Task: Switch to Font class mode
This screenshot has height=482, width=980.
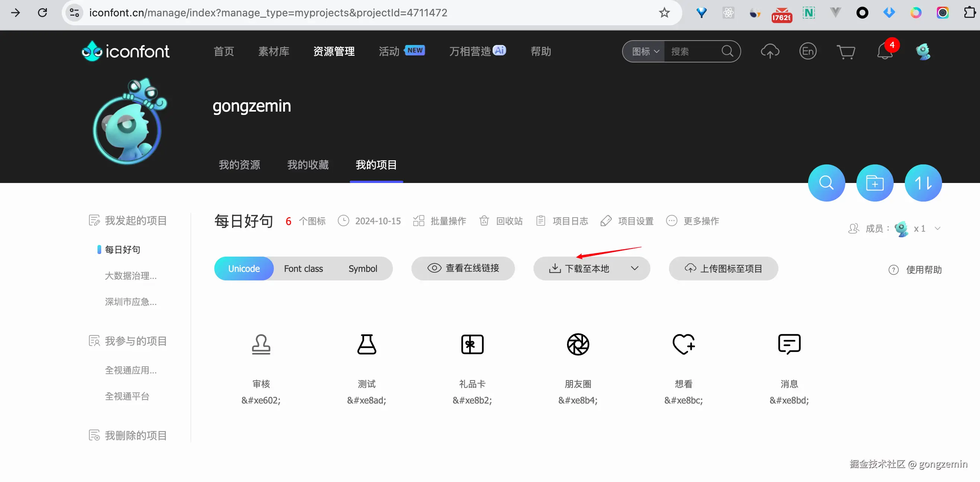Action: pos(303,269)
